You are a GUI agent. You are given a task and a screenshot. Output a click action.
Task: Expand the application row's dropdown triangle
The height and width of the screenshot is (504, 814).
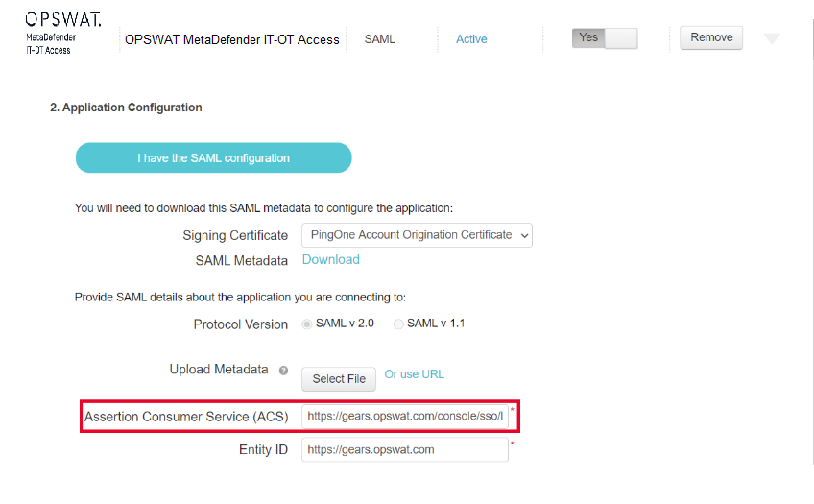772,38
